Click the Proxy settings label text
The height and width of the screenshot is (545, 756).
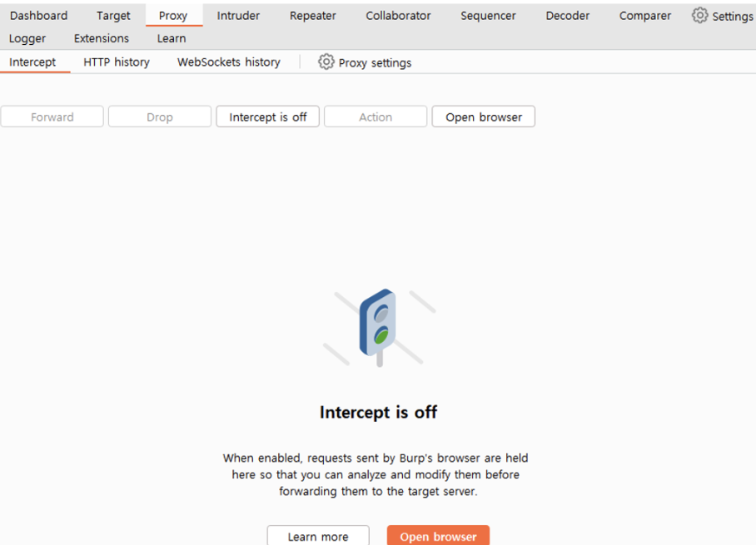(376, 62)
